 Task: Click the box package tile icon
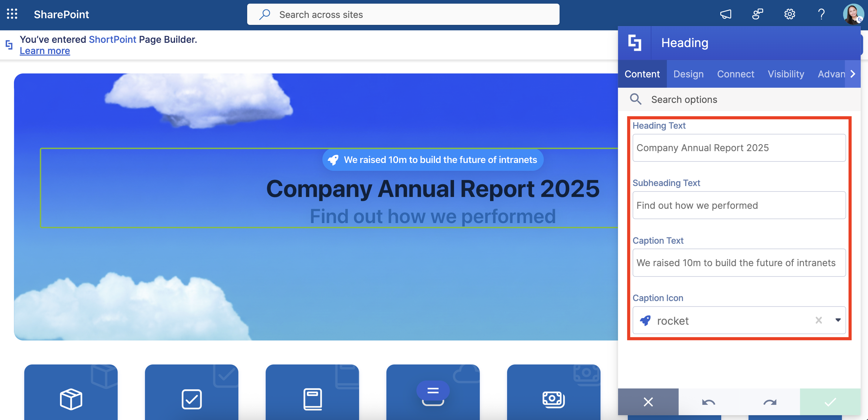point(71,399)
